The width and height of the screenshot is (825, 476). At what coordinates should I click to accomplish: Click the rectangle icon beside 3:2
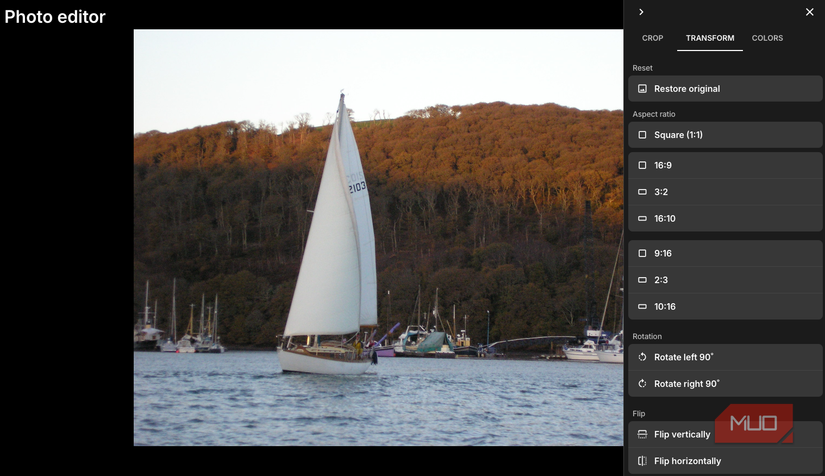click(642, 192)
